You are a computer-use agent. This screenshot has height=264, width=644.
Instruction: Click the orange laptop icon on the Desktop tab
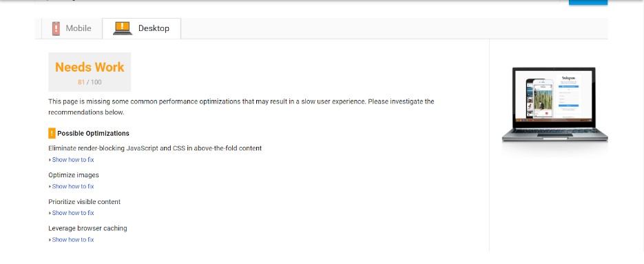click(x=123, y=28)
